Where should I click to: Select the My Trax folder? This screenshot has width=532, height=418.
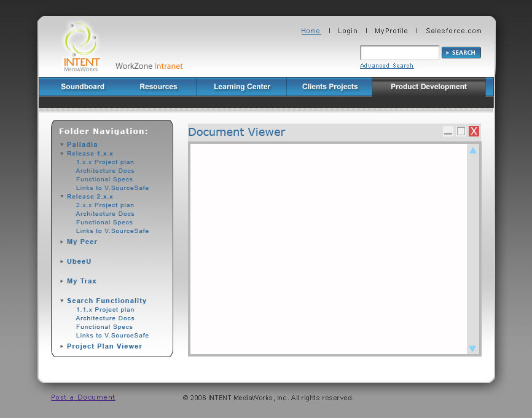tap(82, 281)
